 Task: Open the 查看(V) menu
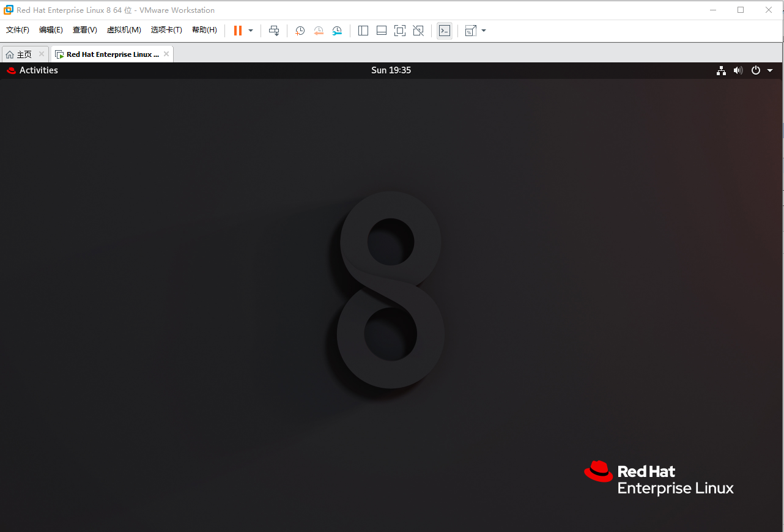tap(85, 30)
